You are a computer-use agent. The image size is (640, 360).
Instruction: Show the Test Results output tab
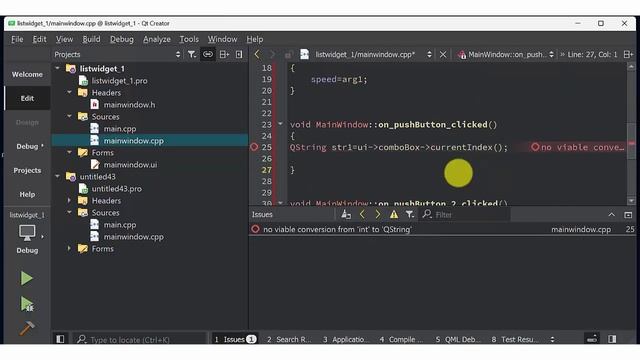(515, 339)
